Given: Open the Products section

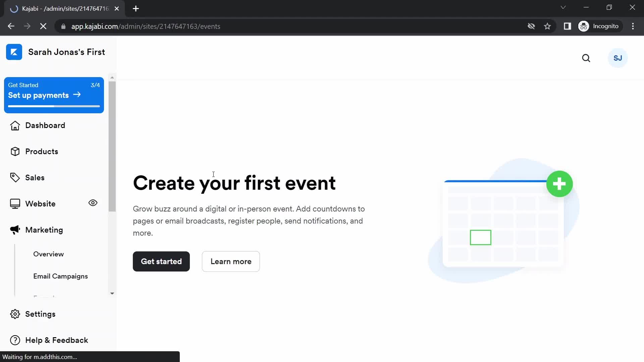Looking at the screenshot, I should [42, 151].
